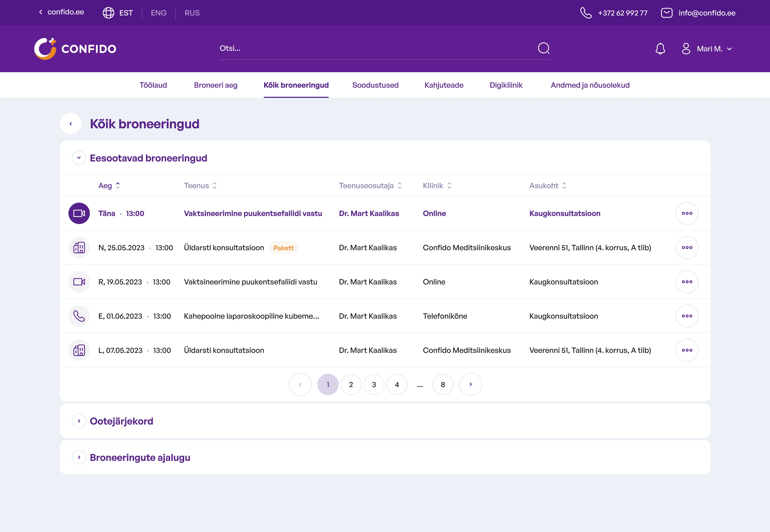The height and width of the screenshot is (532, 770).
Task: Collapse the Eesootavad broneeringud section
Action: click(79, 158)
